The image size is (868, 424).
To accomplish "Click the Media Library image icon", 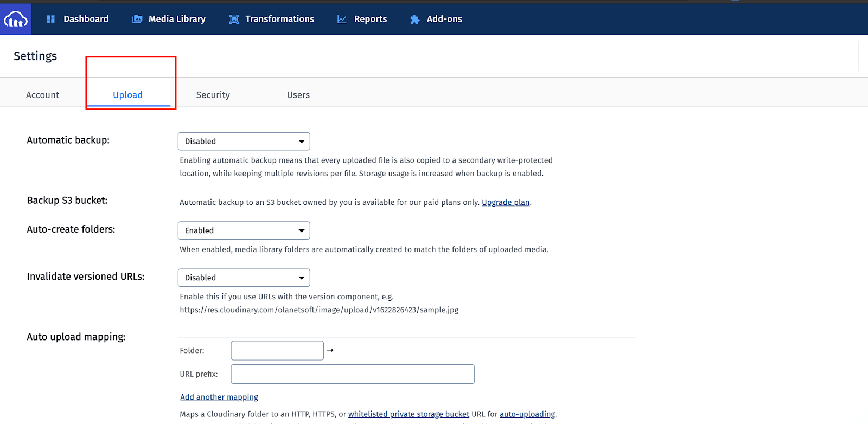I will pos(137,19).
